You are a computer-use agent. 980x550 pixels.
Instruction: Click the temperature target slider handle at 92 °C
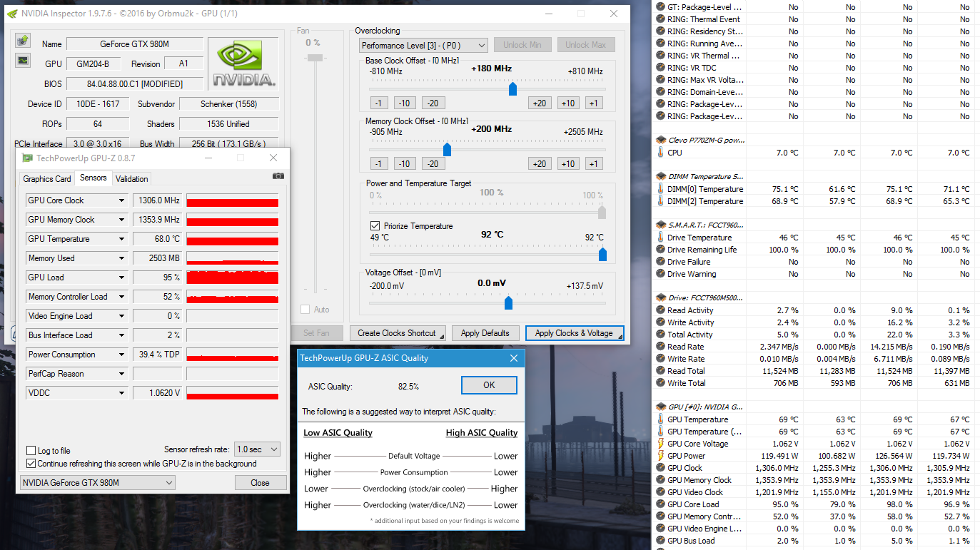click(602, 255)
